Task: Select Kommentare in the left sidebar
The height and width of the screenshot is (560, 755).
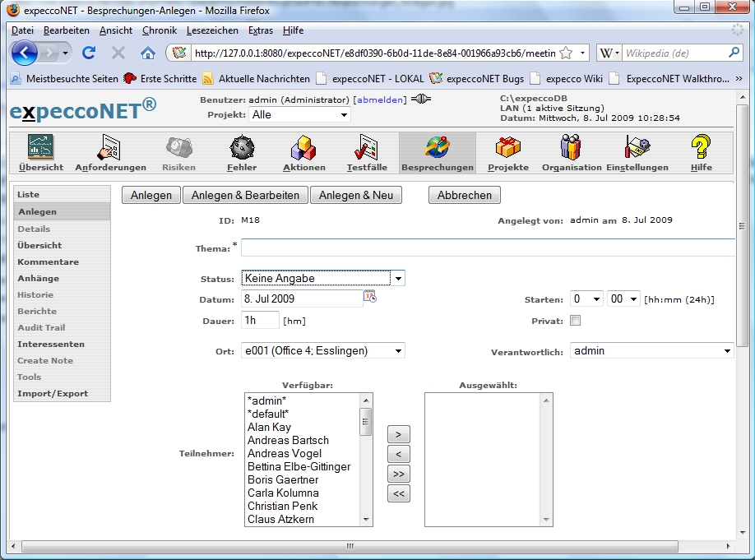Action: (49, 262)
